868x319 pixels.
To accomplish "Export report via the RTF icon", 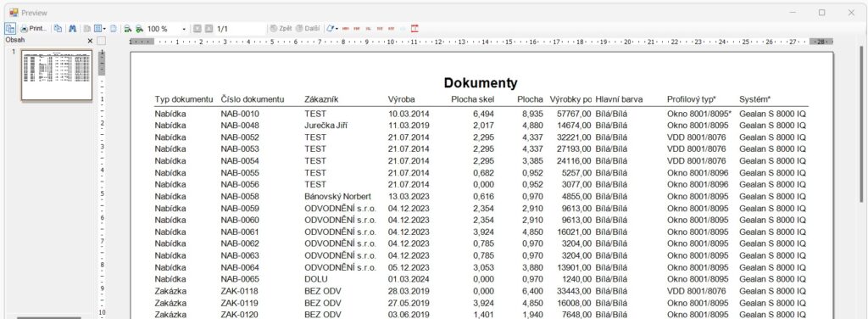I will 392,28.
